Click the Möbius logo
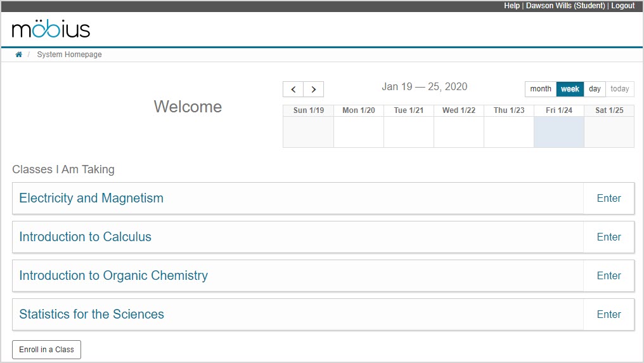The image size is (644, 363). (x=51, y=29)
